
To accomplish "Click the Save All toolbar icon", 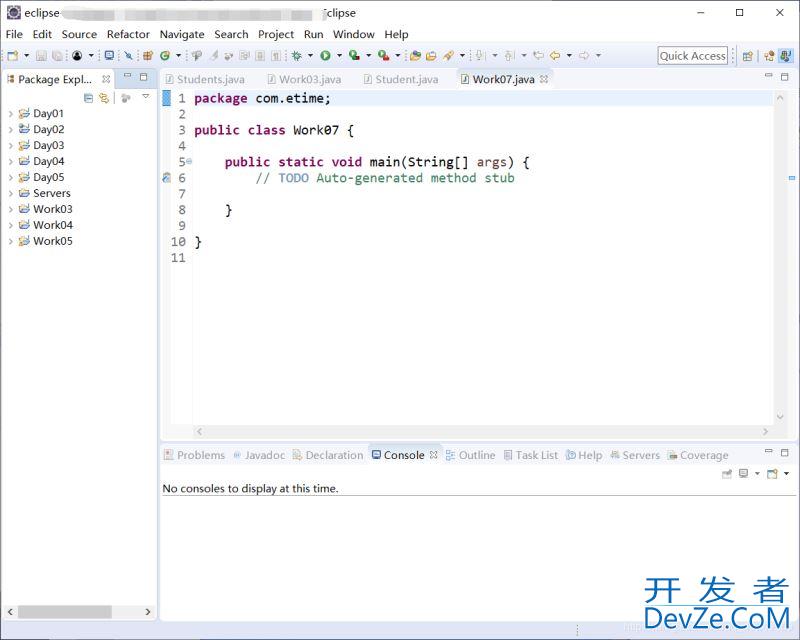I will tap(57, 56).
